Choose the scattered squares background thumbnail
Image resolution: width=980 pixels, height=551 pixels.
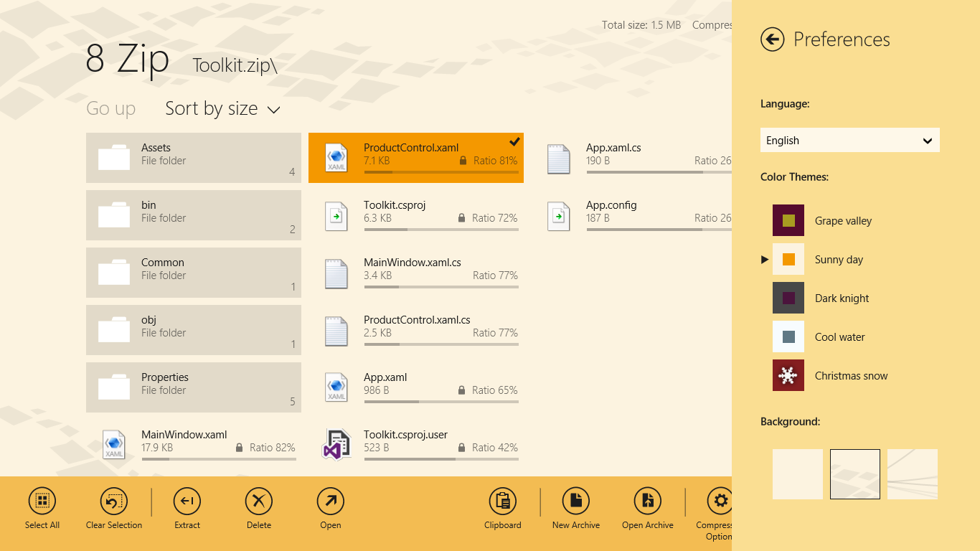[855, 474]
